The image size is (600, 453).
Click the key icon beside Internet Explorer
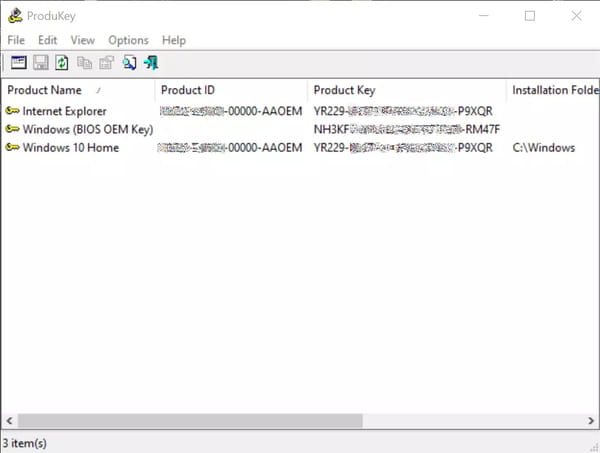(13, 111)
